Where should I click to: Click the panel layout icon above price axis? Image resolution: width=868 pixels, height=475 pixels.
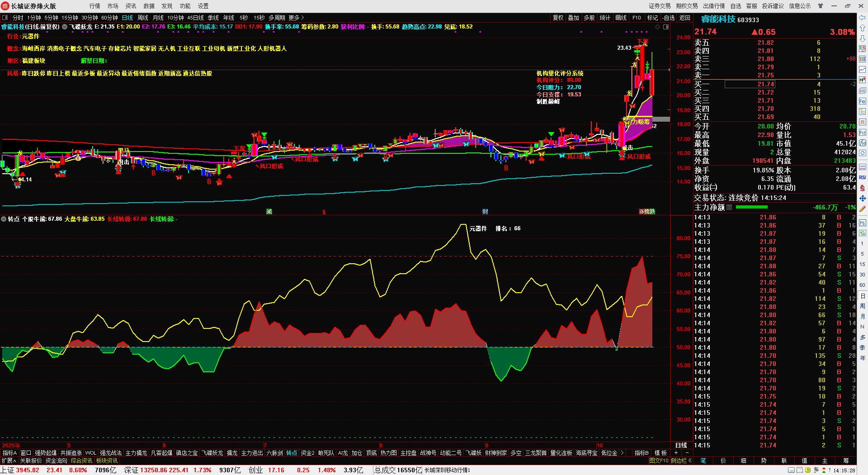coord(666,27)
